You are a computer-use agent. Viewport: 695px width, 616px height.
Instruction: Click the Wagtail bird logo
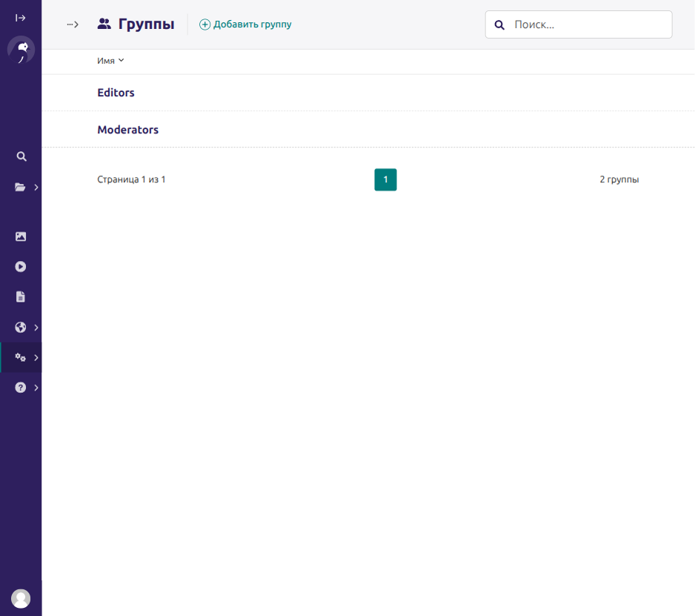pyautogui.click(x=21, y=50)
